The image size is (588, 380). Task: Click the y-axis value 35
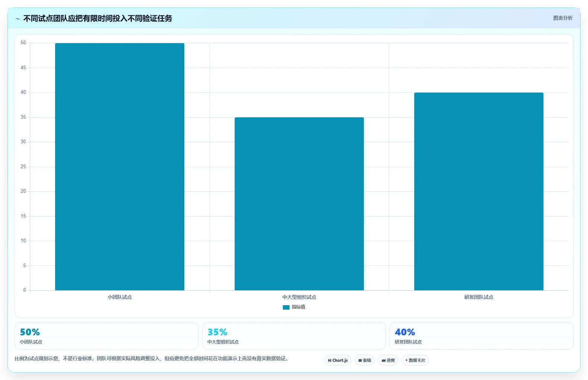coord(23,117)
